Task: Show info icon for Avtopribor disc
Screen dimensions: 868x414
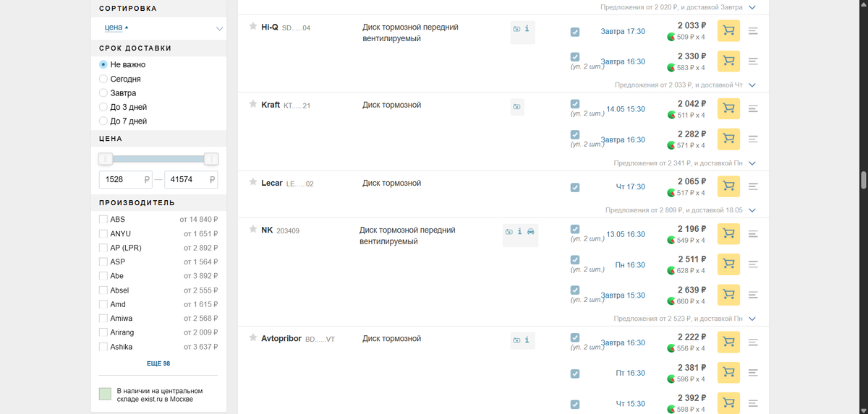Action: point(527,340)
